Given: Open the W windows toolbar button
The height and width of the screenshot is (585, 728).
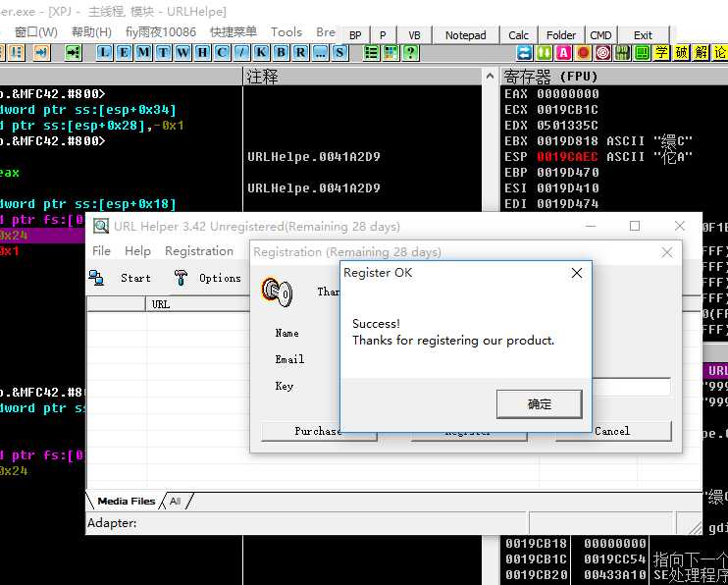Looking at the screenshot, I should click(182, 52).
